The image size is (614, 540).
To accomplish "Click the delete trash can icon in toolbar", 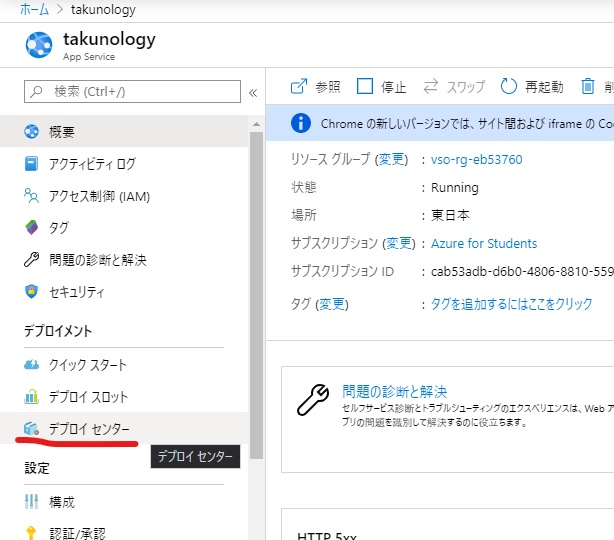I will click(587, 86).
